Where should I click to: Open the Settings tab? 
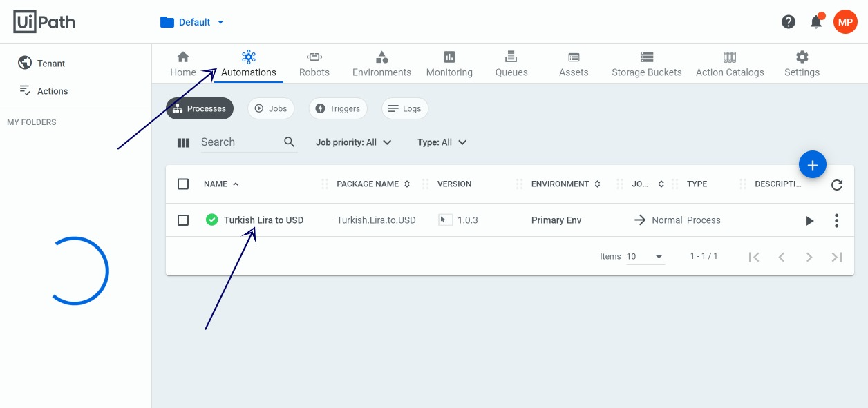pos(802,64)
